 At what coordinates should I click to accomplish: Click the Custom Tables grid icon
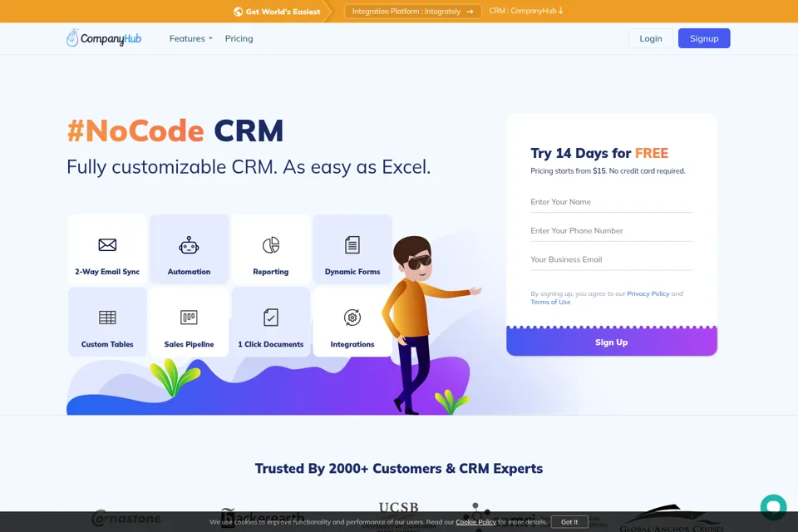(107, 318)
